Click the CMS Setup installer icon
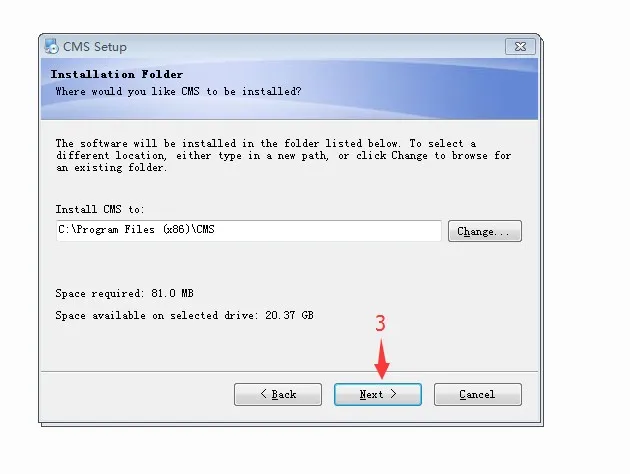This screenshot has height=474, width=630. point(51,46)
